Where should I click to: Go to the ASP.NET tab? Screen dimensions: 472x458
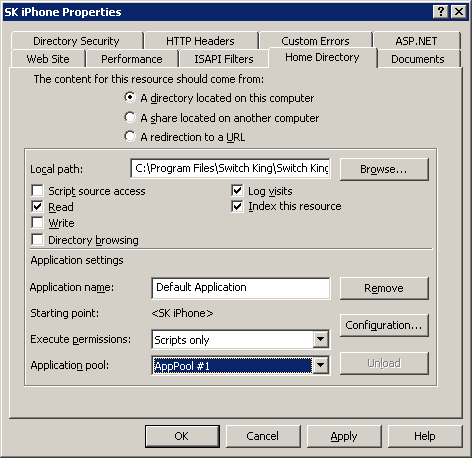click(x=416, y=41)
